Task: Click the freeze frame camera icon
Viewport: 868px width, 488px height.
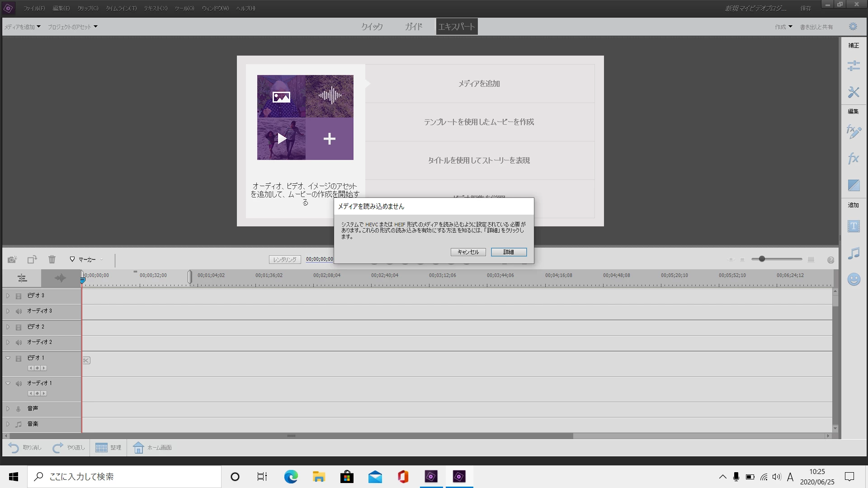Action: point(12,259)
